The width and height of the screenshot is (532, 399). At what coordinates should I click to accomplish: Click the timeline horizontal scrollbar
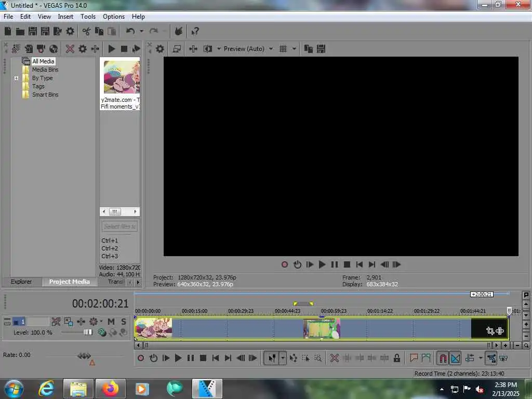pyautogui.click(x=316, y=345)
